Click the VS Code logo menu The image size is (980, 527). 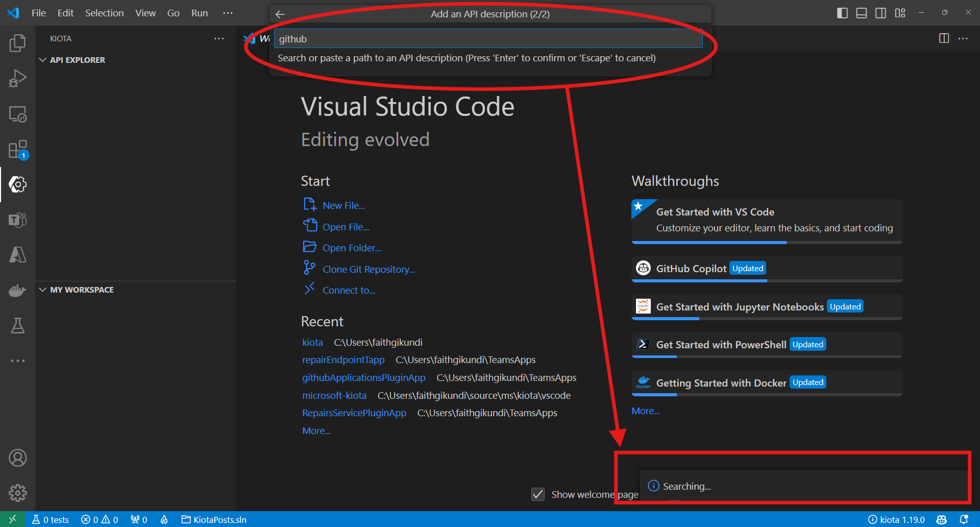pyautogui.click(x=13, y=13)
